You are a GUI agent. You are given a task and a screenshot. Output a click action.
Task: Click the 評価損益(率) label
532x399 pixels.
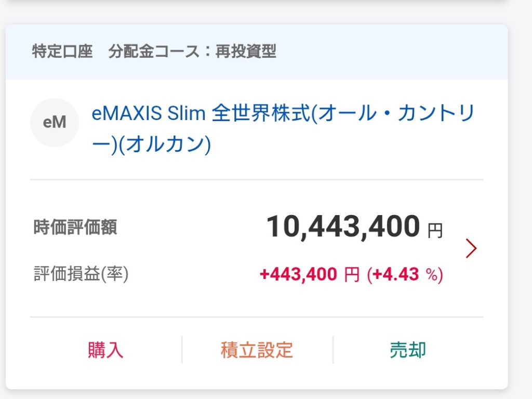click(x=81, y=274)
